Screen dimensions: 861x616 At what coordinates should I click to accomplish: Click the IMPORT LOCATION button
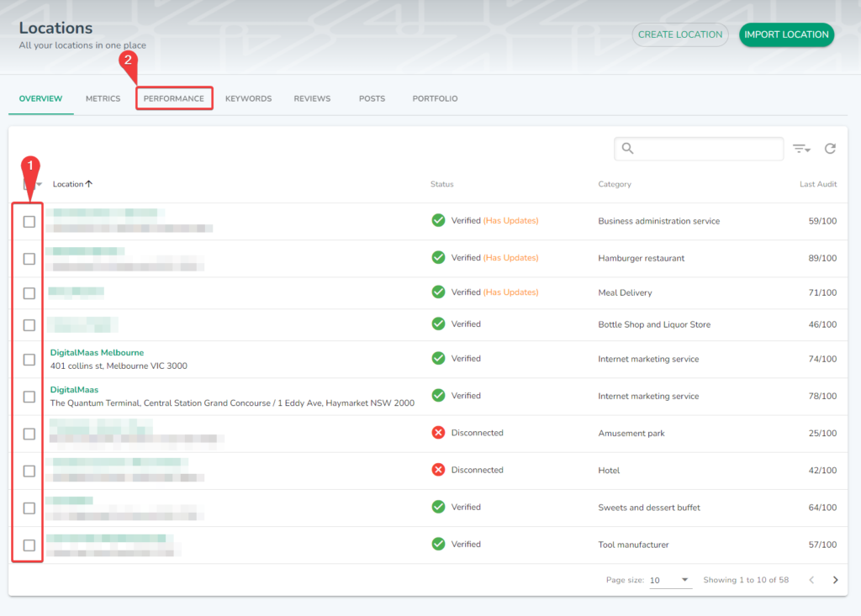[786, 34]
